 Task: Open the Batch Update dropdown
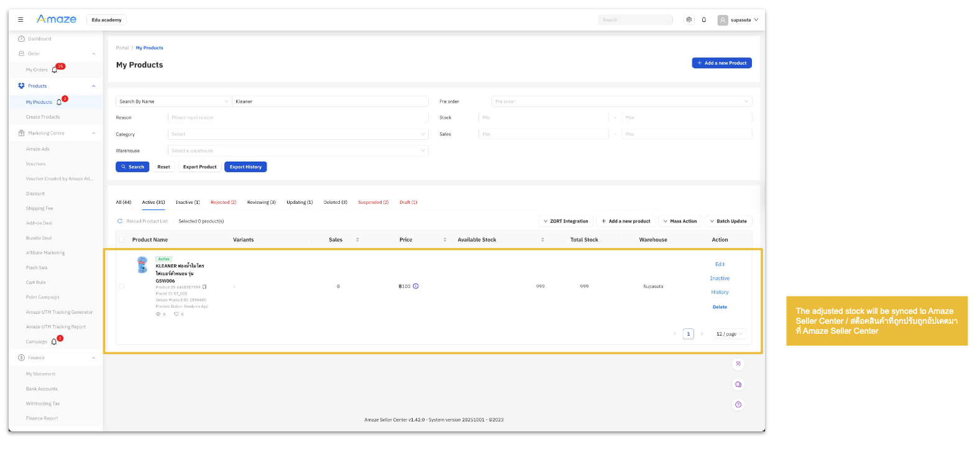(728, 221)
